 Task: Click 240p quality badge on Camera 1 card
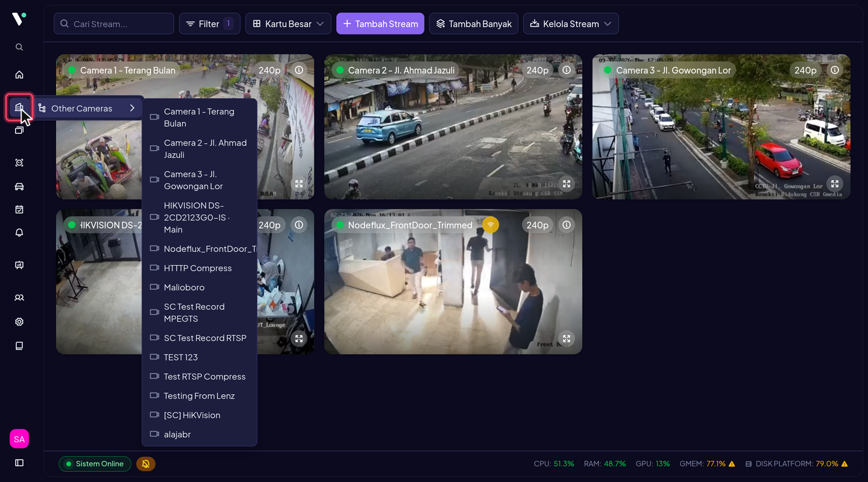pos(269,70)
